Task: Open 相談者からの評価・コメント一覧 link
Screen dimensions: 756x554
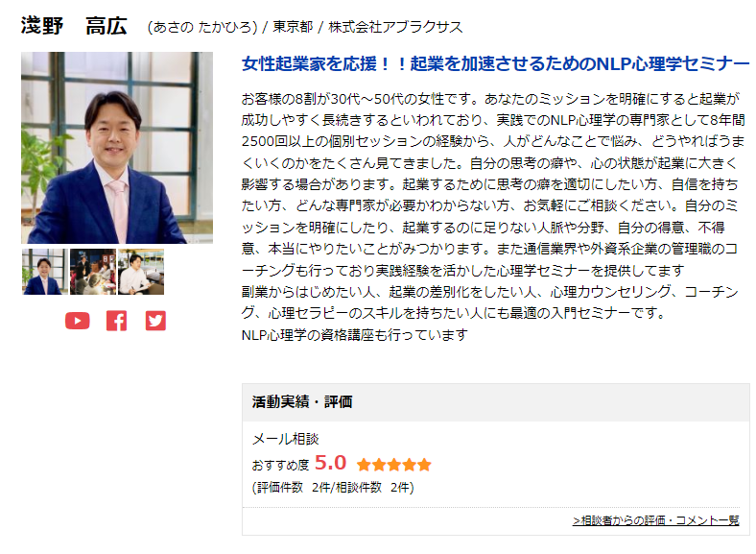Action: tap(655, 520)
